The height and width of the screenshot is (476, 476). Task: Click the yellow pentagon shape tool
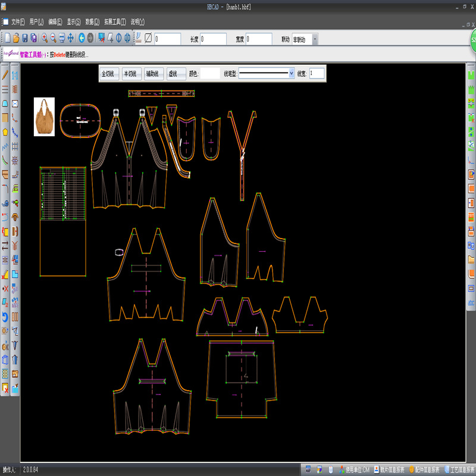(x=5, y=131)
